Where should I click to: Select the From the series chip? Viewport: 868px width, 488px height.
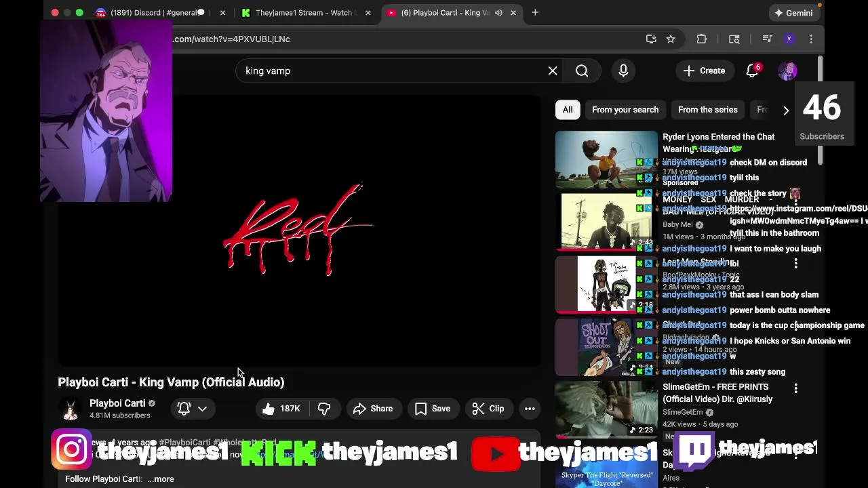point(707,109)
